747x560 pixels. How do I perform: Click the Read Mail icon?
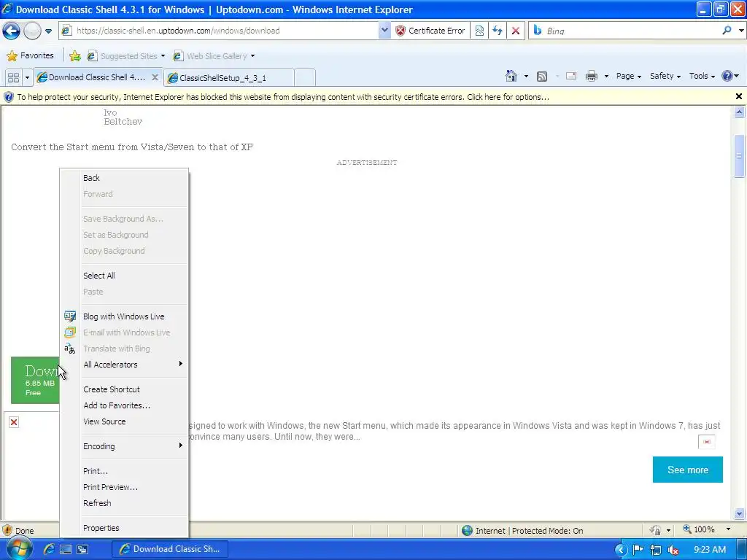click(x=571, y=76)
